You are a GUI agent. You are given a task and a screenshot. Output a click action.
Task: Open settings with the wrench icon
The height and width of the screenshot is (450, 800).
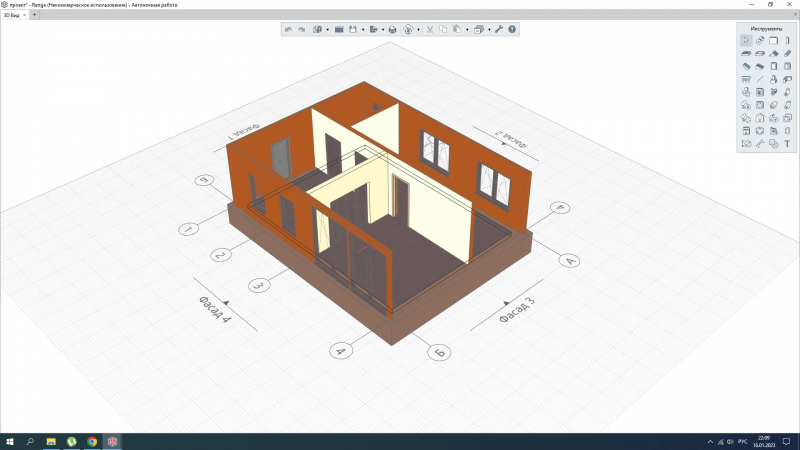coord(498,29)
